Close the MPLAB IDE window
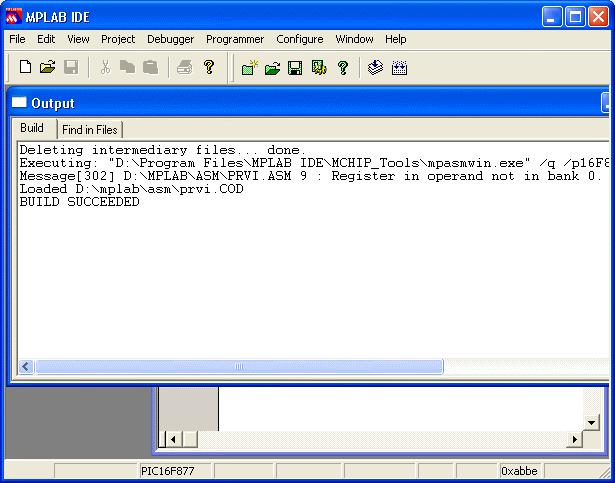 click(x=599, y=17)
